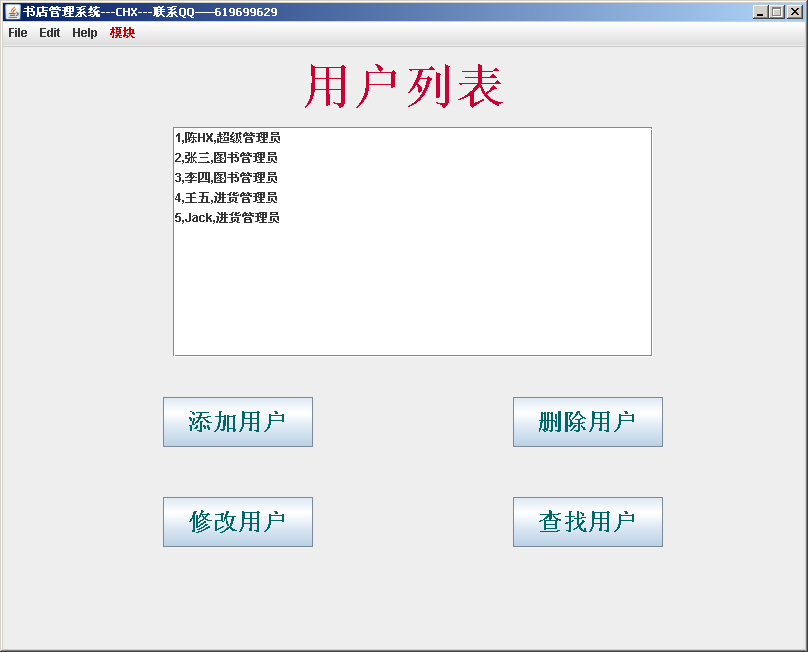Close the 书店管理系统 window
The width and height of the screenshot is (808, 652).
pos(795,12)
